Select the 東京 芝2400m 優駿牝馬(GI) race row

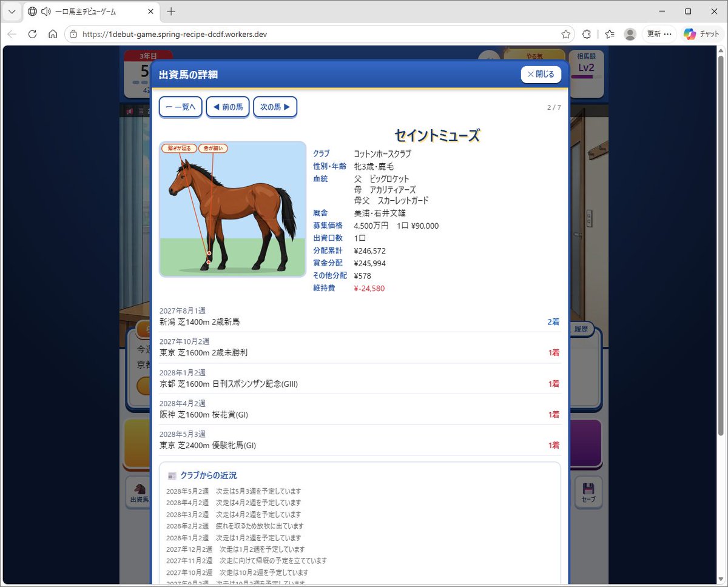pos(360,440)
